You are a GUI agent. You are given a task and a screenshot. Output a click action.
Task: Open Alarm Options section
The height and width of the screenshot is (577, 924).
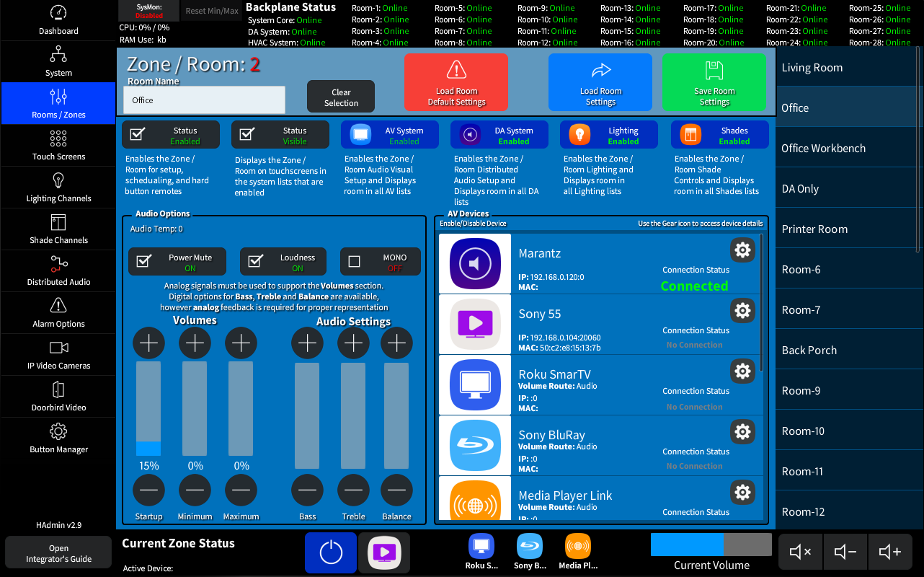58,313
